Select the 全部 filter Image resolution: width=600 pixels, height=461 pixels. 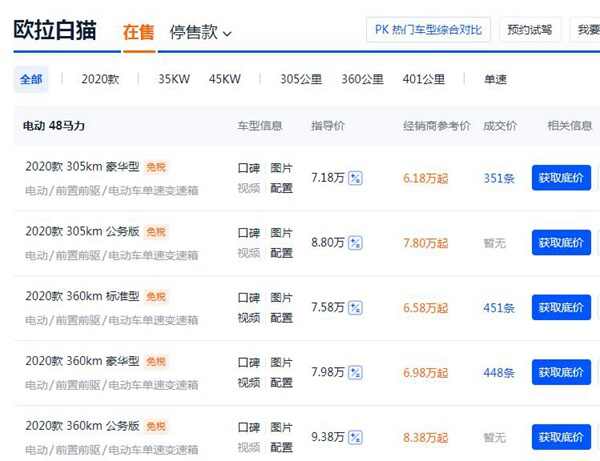tap(31, 79)
